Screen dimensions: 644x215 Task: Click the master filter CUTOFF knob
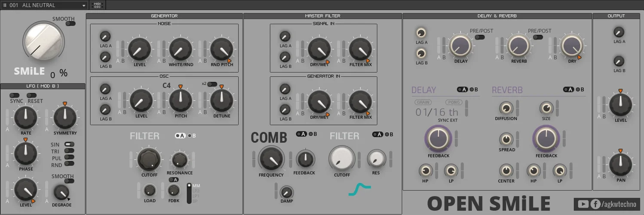coord(341,158)
